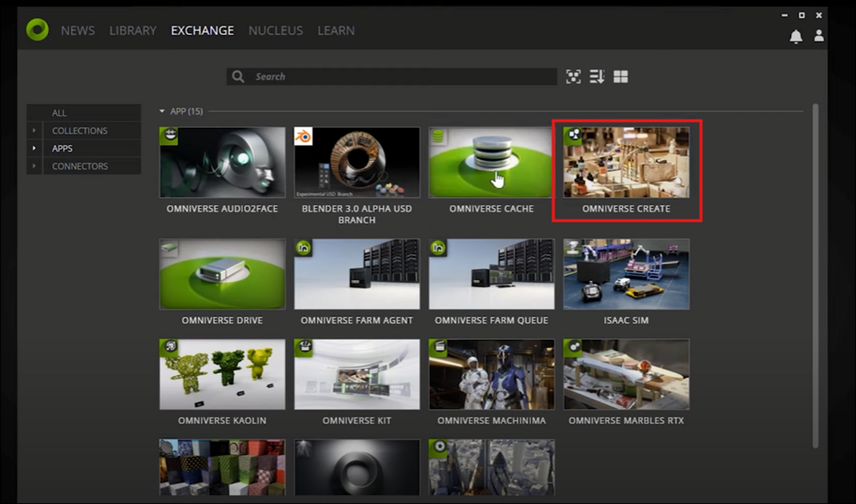The height and width of the screenshot is (504, 856).
Task: Click the OMNIVERSE KIT label
Action: pyautogui.click(x=357, y=421)
